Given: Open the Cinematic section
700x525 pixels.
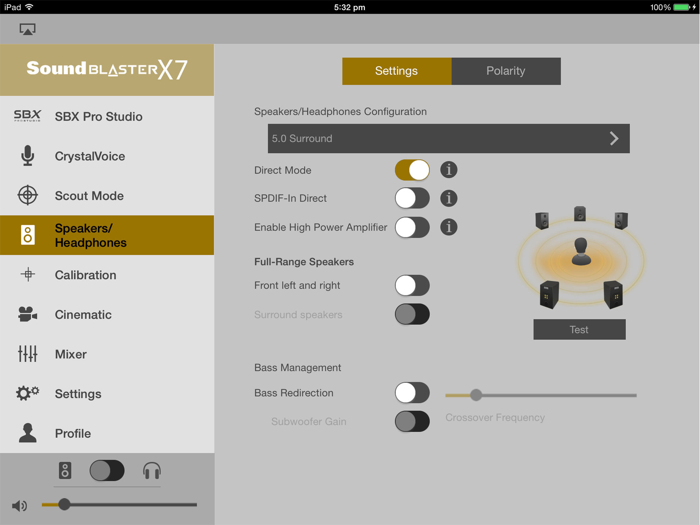Looking at the screenshot, I should coord(107,314).
